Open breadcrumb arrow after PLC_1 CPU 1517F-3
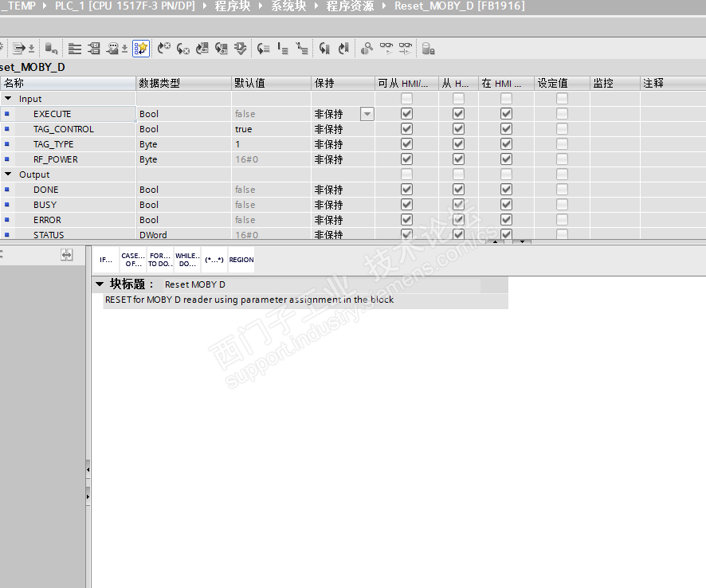Viewport: 706px width, 588px height. point(205,6)
